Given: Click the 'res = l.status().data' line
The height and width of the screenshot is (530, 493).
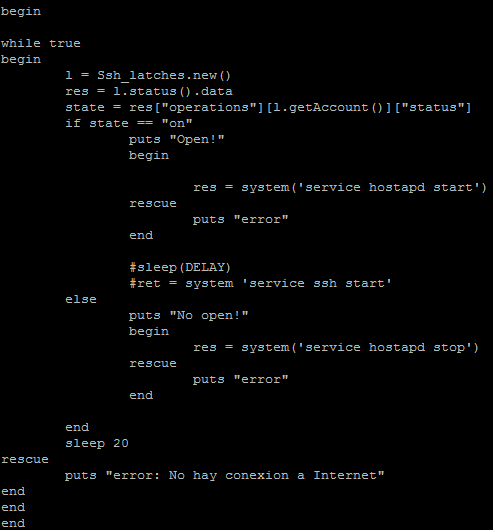Looking at the screenshot, I should [x=149, y=91].
